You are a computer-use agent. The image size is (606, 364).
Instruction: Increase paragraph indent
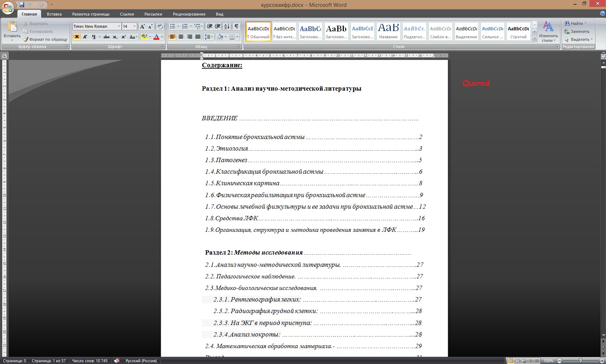point(217,26)
